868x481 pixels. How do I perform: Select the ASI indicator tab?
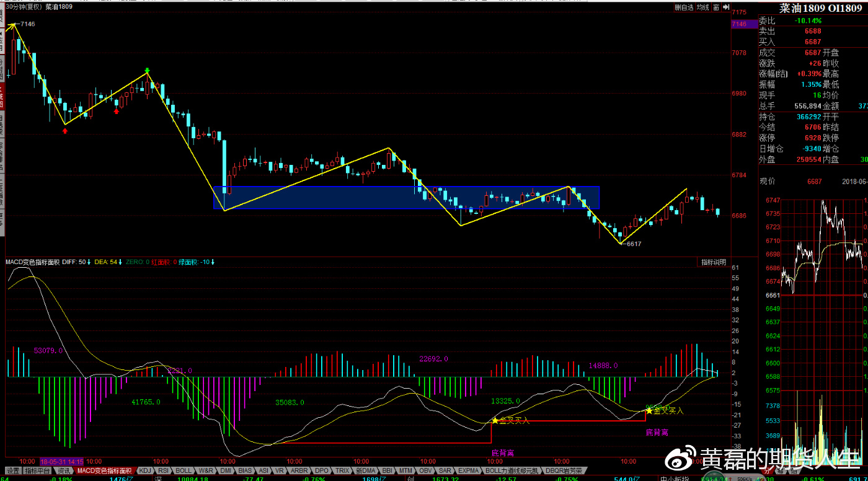[263, 470]
